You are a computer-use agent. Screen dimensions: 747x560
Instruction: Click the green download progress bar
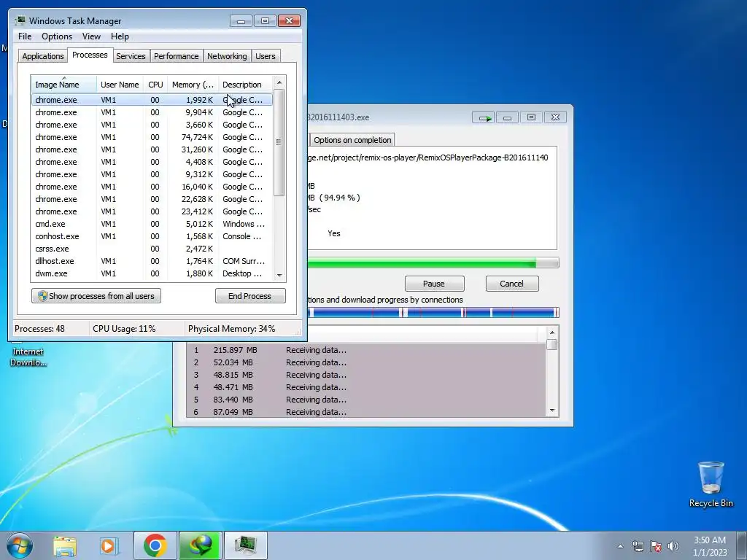[433, 262]
